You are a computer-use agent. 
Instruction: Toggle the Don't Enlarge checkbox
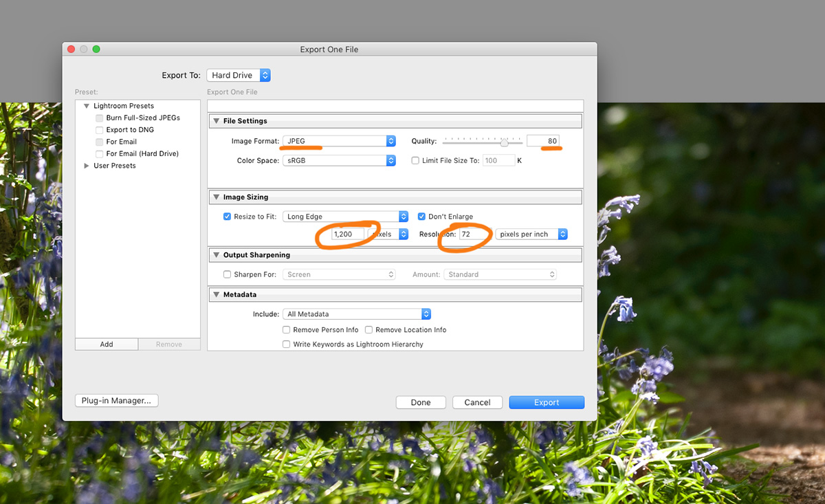(x=422, y=217)
